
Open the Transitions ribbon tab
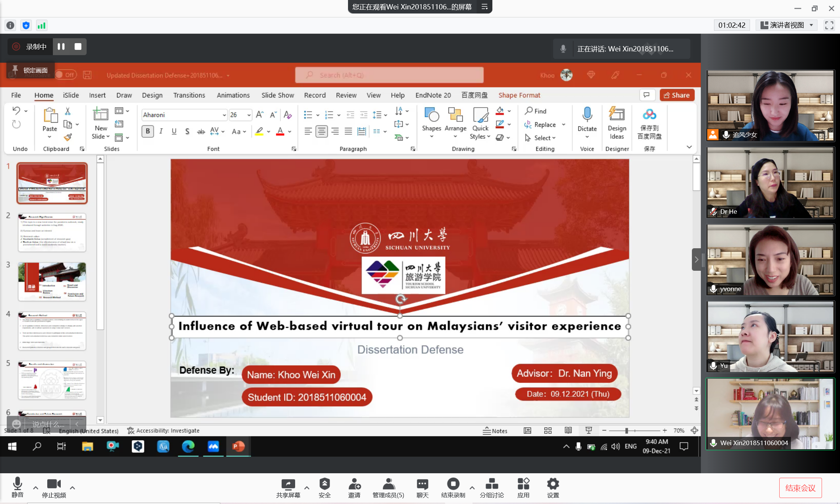pyautogui.click(x=189, y=95)
